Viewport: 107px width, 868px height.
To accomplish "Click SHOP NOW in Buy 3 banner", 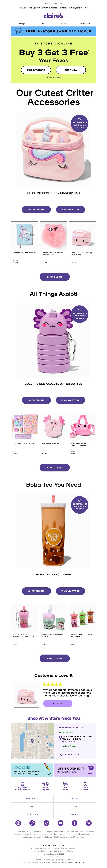I will [71, 70].
